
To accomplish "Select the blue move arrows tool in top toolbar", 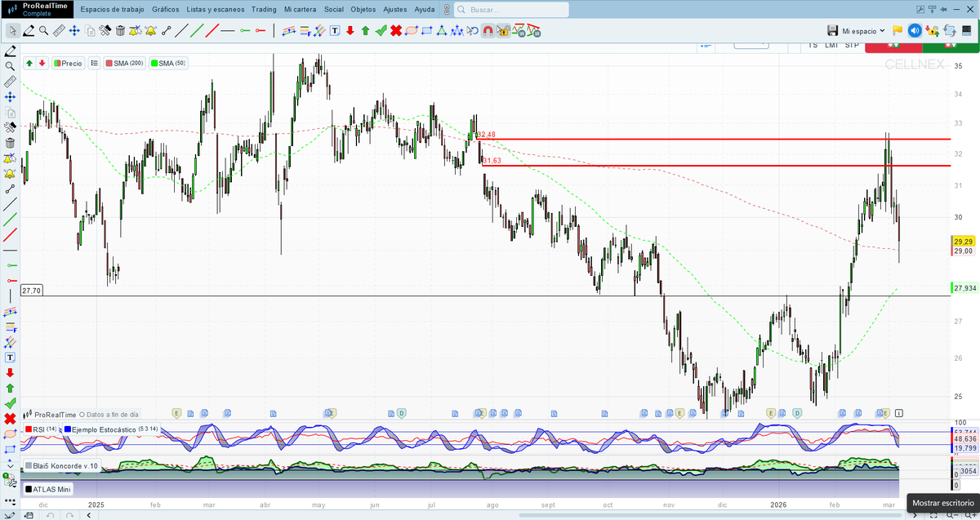I will pyautogui.click(x=74, y=30).
